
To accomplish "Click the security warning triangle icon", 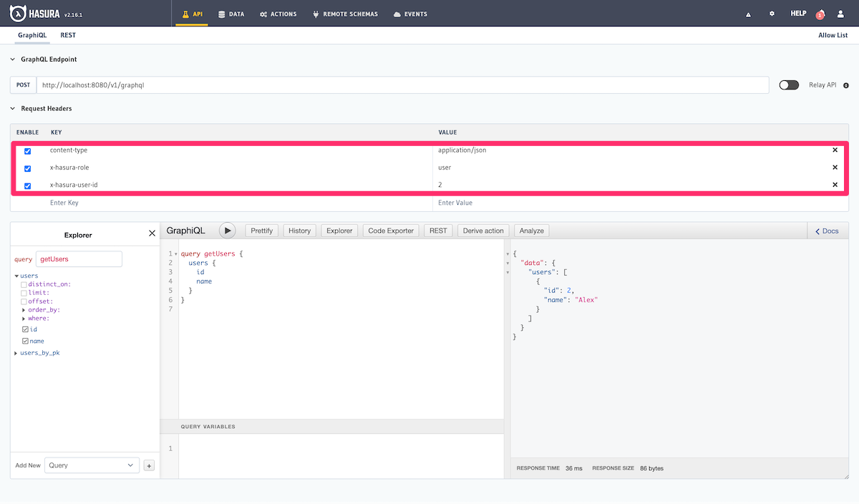I will tap(747, 13).
